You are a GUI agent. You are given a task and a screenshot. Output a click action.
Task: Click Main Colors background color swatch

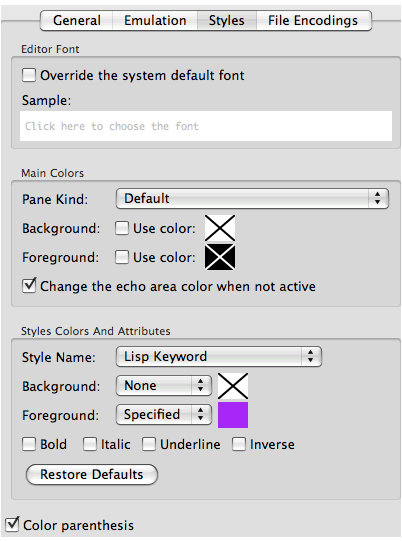pyautogui.click(x=220, y=228)
